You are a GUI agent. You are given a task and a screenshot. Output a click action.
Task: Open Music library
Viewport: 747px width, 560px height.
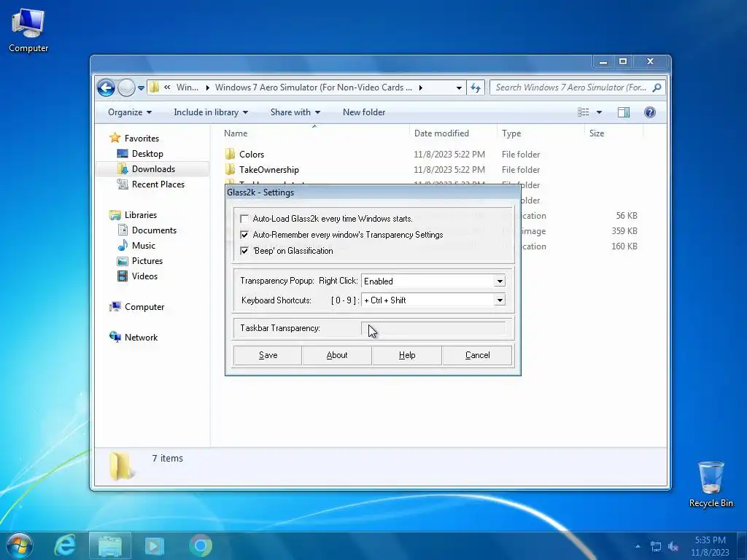pos(144,246)
